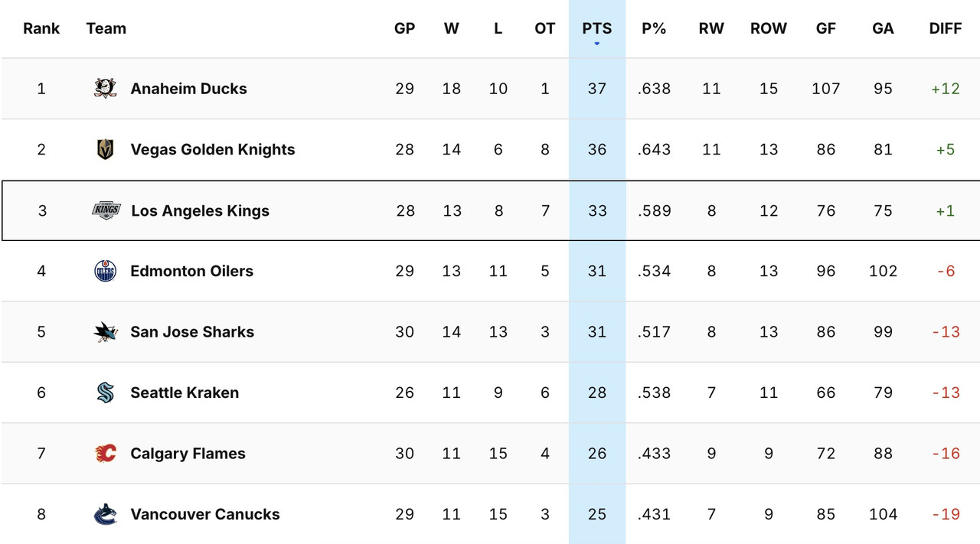This screenshot has width=980, height=544.
Task: Sort by the ROW column header
Action: (x=768, y=28)
